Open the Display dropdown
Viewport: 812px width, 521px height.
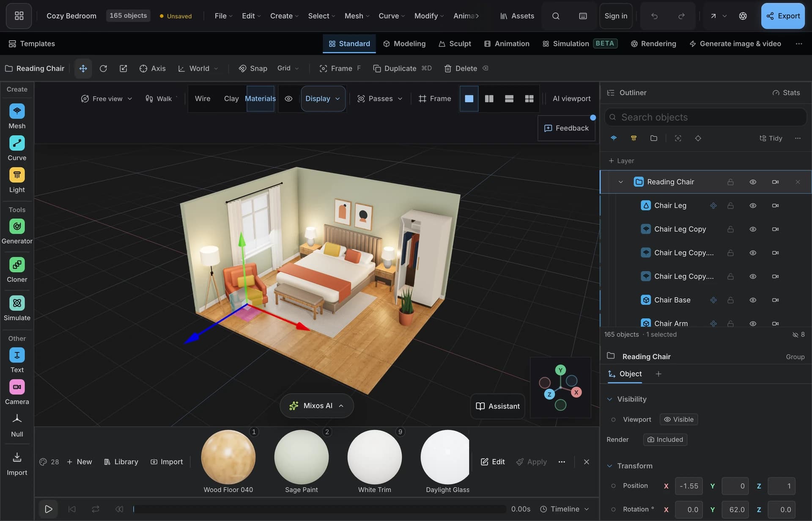click(x=323, y=99)
